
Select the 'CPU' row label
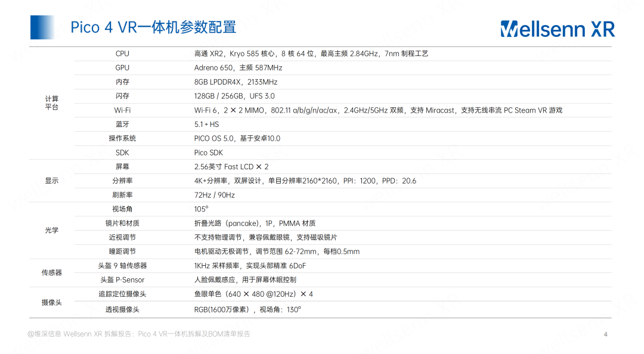(122, 54)
